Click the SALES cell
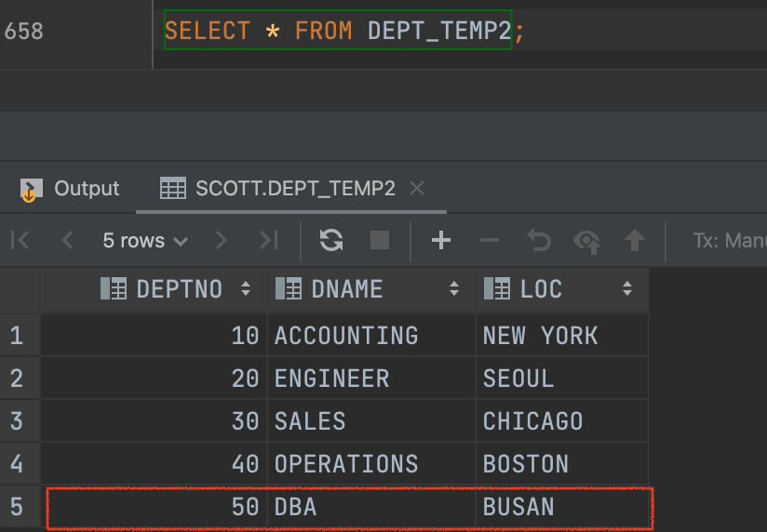Image resolution: width=767 pixels, height=532 pixels. 371,421
